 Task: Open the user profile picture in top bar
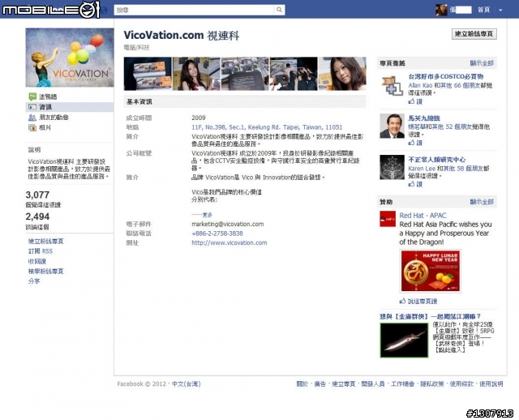pos(441,10)
